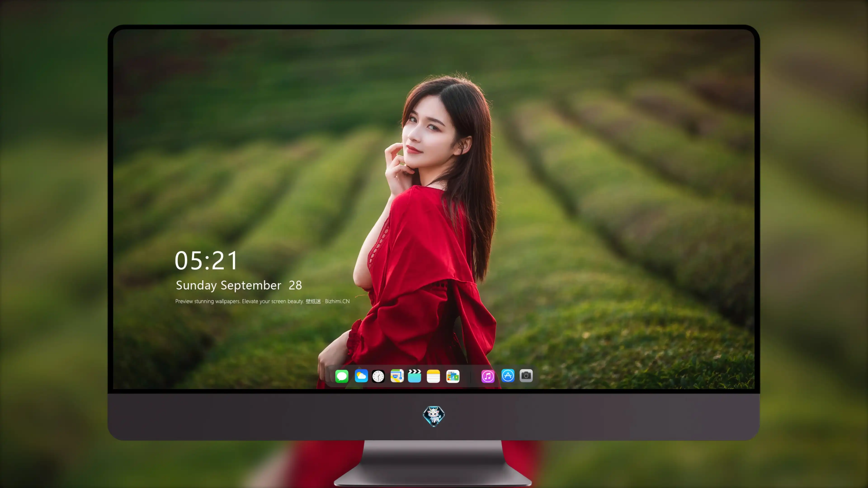Launch the Maps app from the dock
Image resolution: width=868 pixels, height=488 pixels.
click(397, 376)
